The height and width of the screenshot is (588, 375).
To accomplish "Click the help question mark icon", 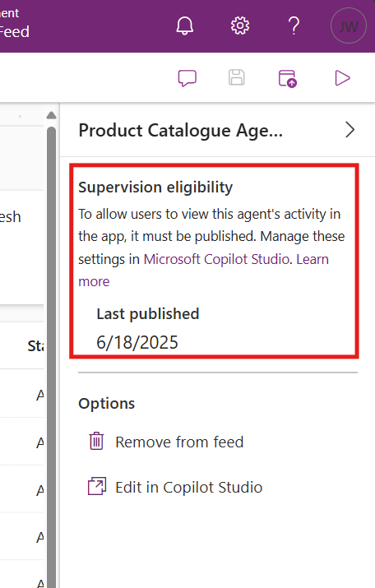I will coord(294,25).
